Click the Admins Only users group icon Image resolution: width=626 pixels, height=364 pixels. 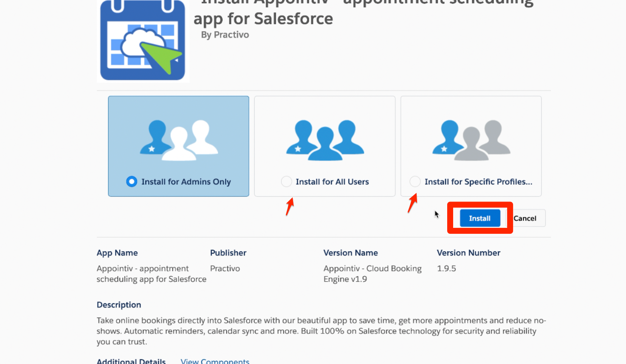coord(179,140)
